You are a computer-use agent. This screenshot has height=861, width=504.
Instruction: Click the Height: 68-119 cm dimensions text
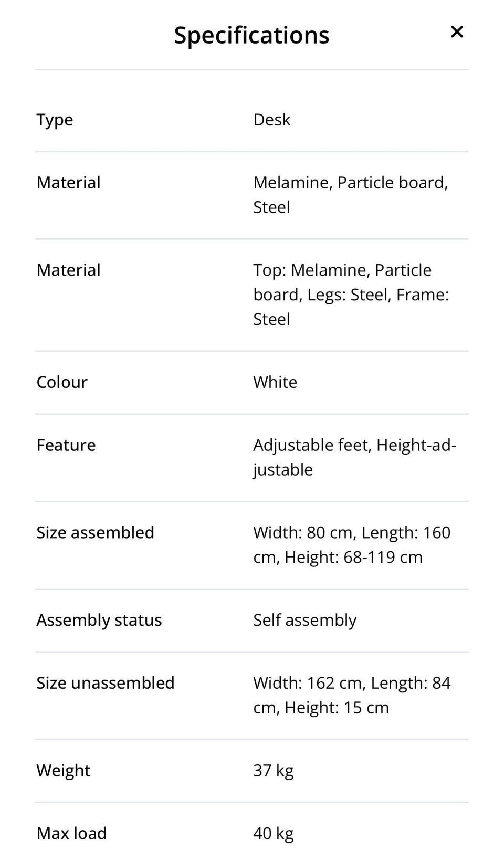pos(353,557)
